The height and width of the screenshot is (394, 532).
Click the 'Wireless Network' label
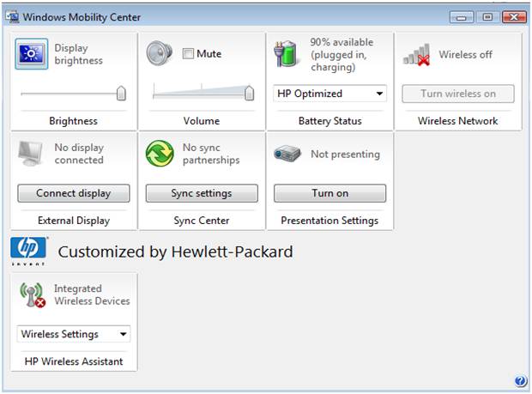pos(457,121)
